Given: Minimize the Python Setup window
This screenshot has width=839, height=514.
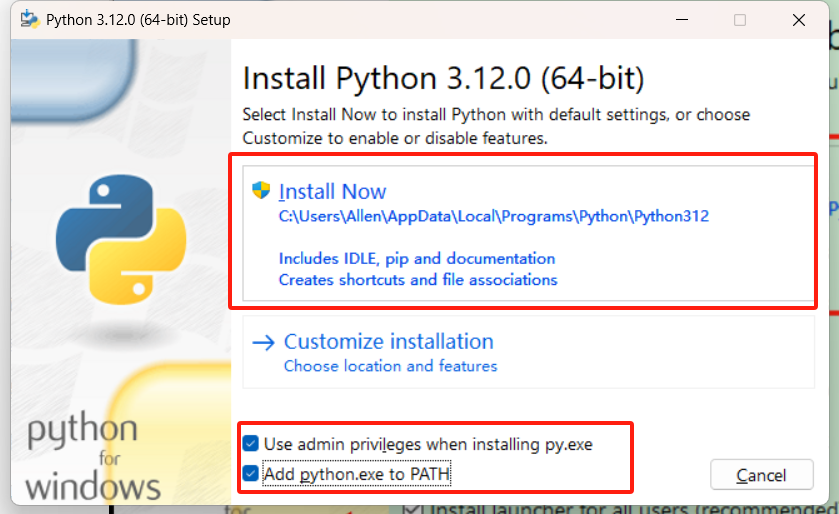Looking at the screenshot, I should click(x=682, y=20).
